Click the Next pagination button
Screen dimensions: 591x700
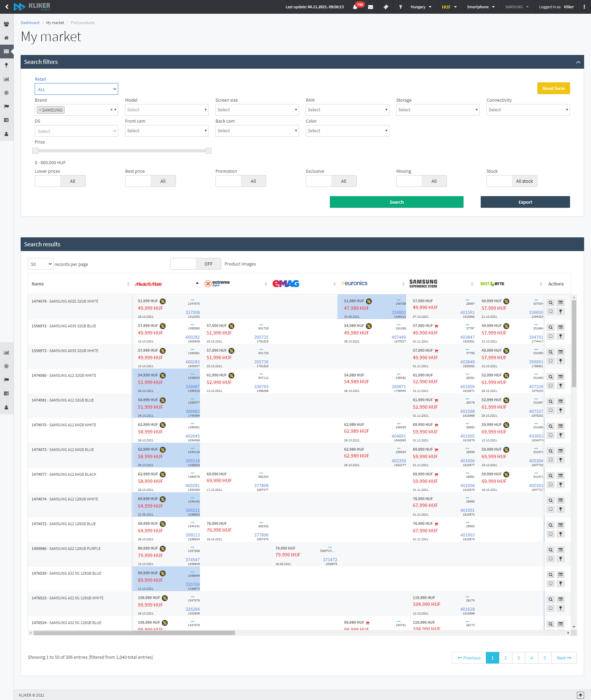(x=564, y=658)
